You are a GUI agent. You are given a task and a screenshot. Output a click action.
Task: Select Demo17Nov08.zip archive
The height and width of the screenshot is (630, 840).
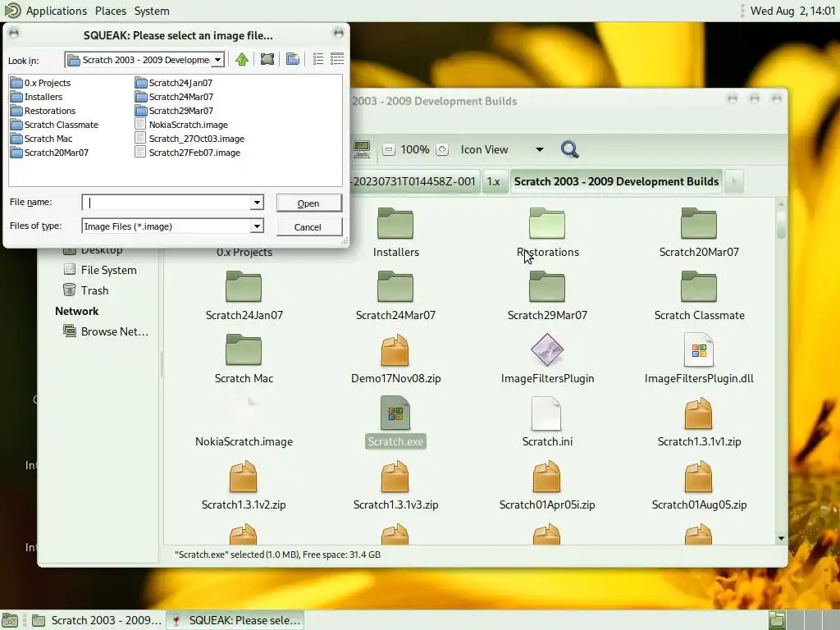pos(395,359)
